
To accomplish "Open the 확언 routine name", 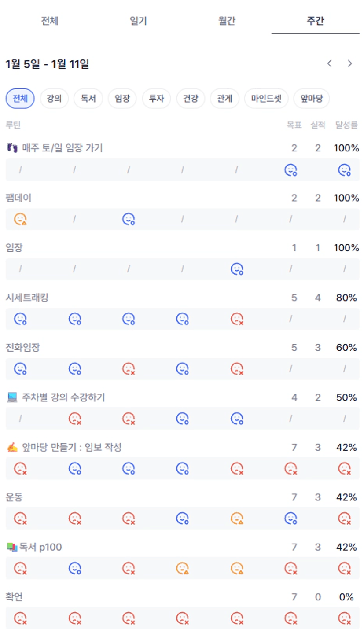I will click(x=14, y=597).
